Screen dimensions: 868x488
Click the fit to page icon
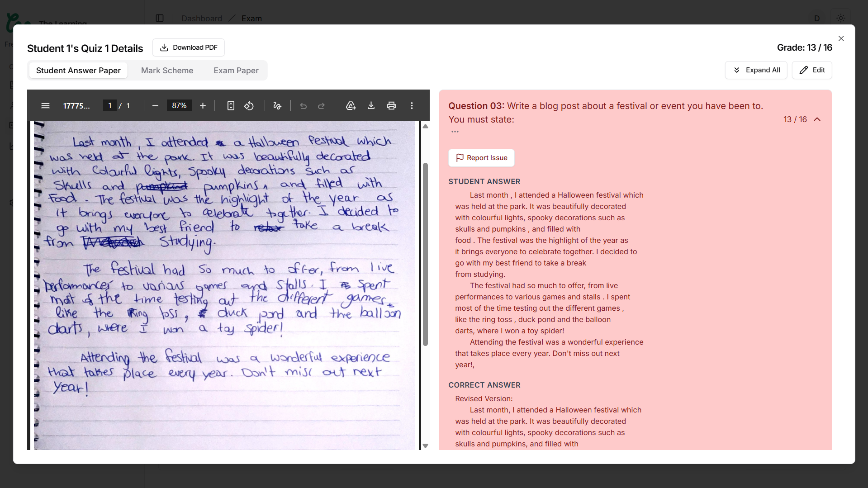pos(231,106)
